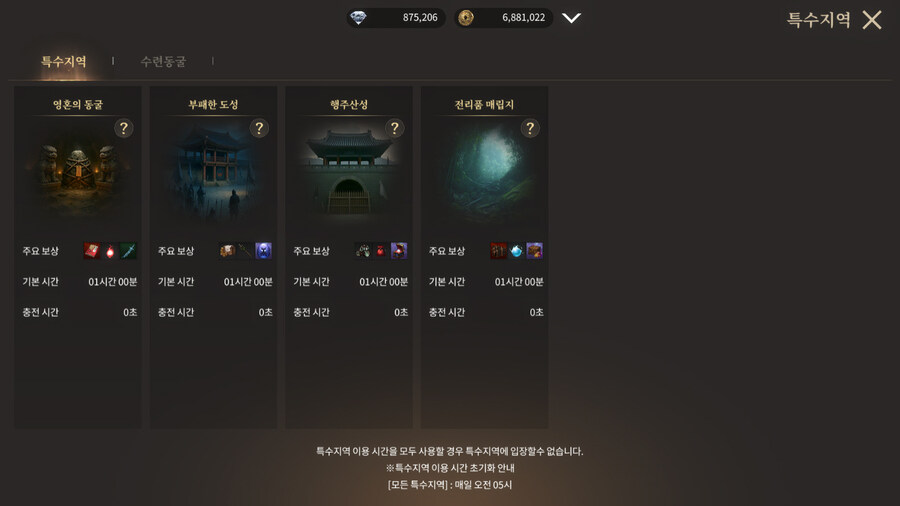900x506 pixels.
Task: Click the gold coin currency icon
Action: click(x=465, y=18)
